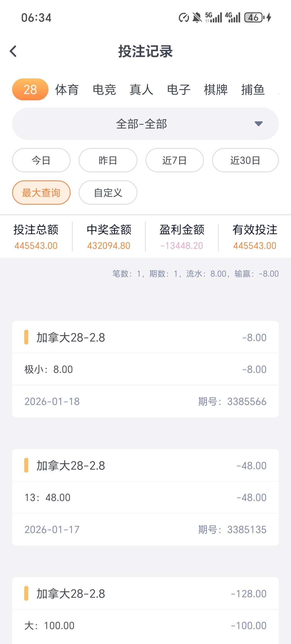
Task: Tap the charging bolt icon
Action: (x=269, y=18)
